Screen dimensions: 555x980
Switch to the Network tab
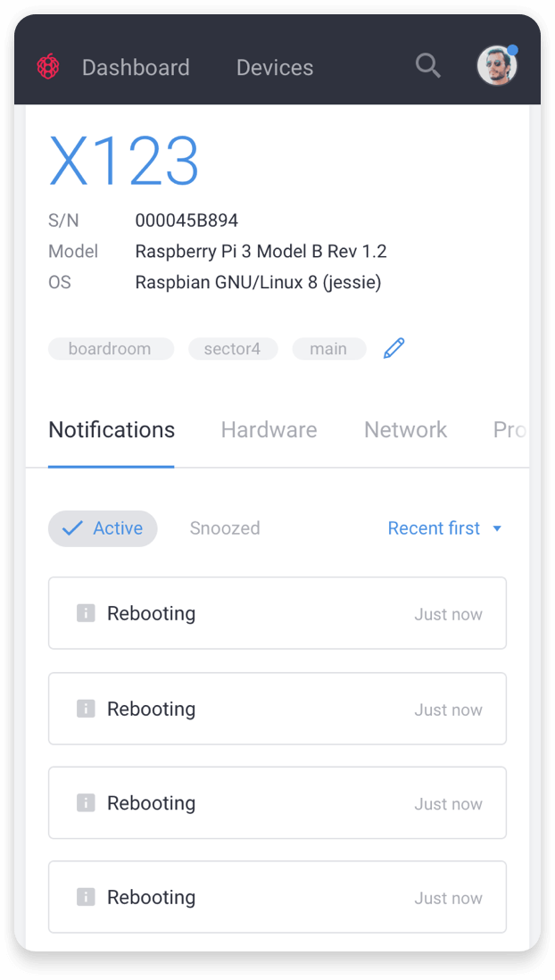[x=406, y=430]
